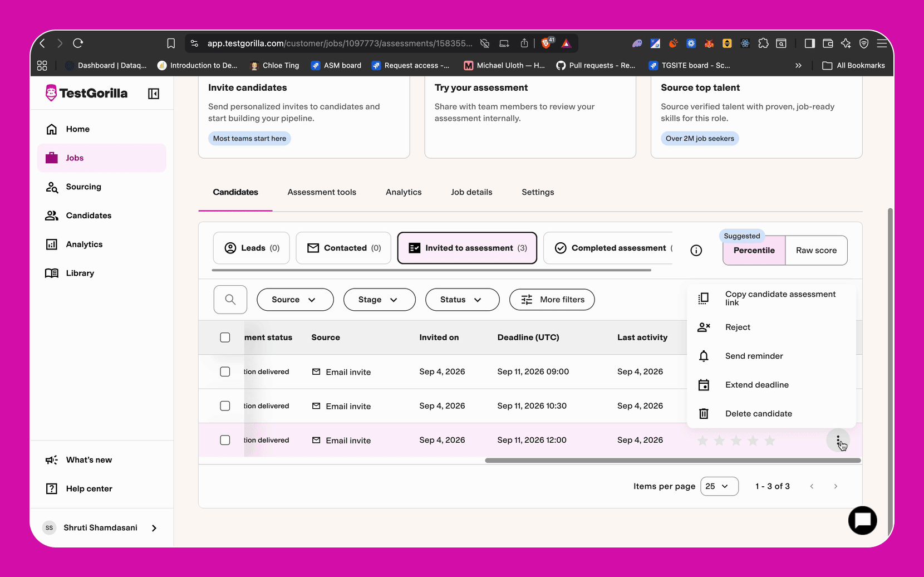This screenshot has height=577, width=924.
Task: Open Sourcing in the sidebar
Action: click(102, 187)
